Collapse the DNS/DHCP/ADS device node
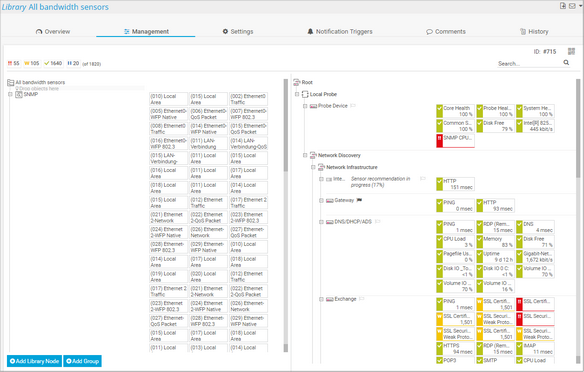The width and height of the screenshot is (584, 372). (x=321, y=222)
